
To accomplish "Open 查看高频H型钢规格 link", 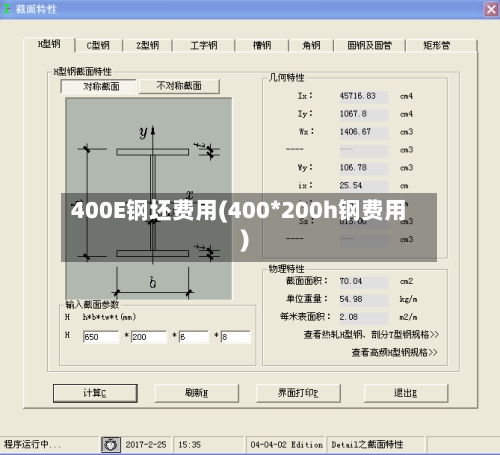I will 394,352.
